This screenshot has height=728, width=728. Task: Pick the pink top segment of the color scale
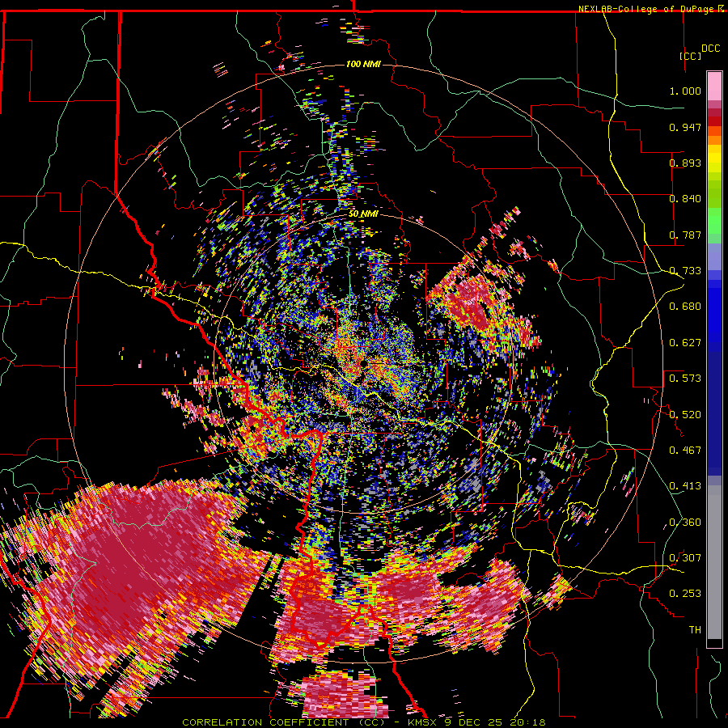(x=714, y=86)
